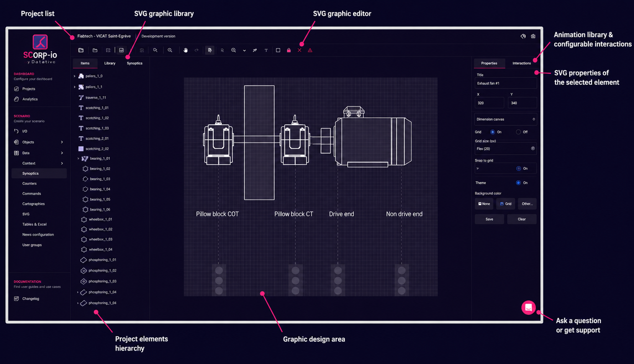Image resolution: width=634 pixels, height=364 pixels.
Task: Click the Fiabtech - VICAT Saint-Egrève project name
Action: [x=104, y=36]
